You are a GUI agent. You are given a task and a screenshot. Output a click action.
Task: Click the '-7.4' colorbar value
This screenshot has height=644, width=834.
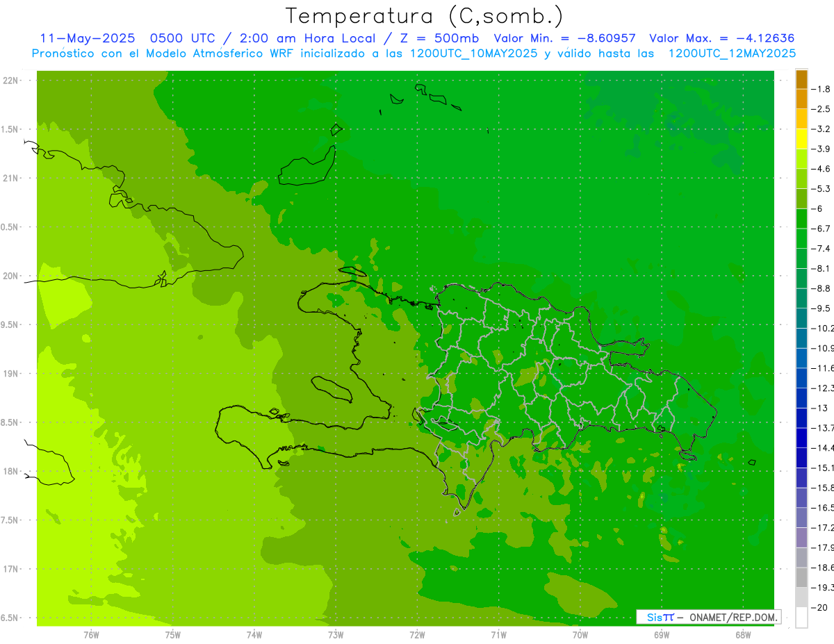coord(821,248)
